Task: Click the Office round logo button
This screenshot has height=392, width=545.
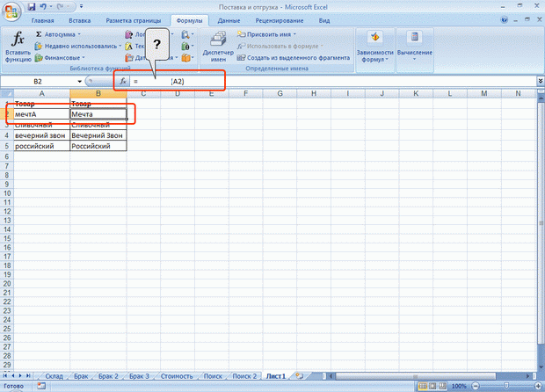Action: [11, 11]
